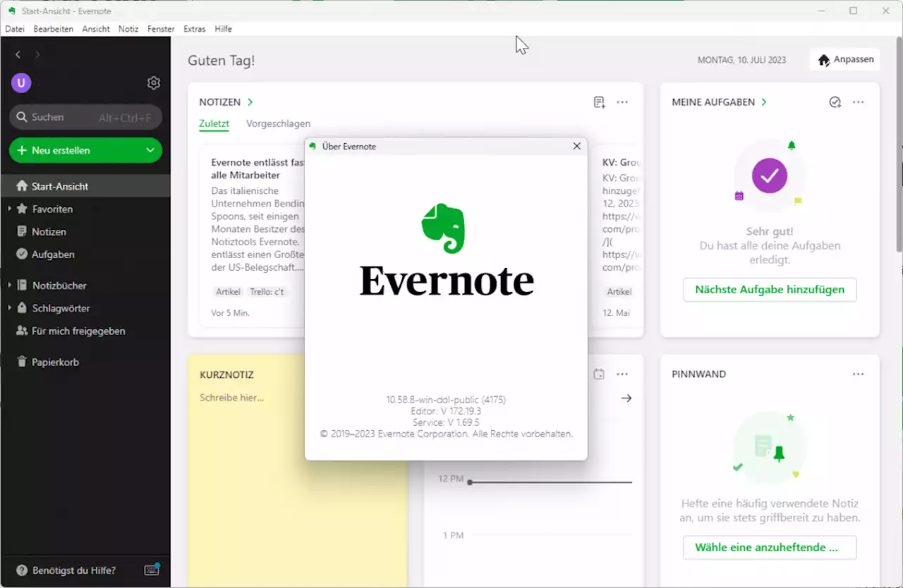Click the new task icon in MEINE AUFGABEN

[x=835, y=102]
